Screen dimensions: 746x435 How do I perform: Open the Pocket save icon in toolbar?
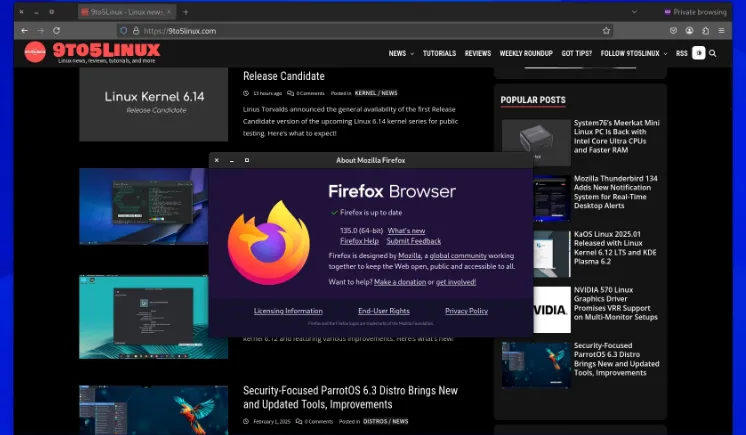click(x=673, y=30)
